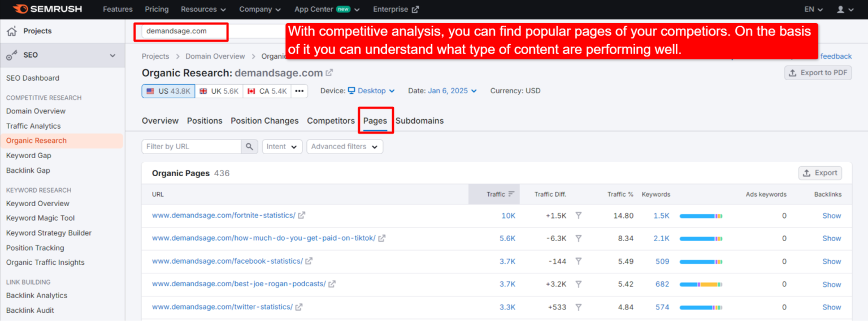This screenshot has width=868, height=327.
Task: Click the Semrush logo
Action: (47, 8)
